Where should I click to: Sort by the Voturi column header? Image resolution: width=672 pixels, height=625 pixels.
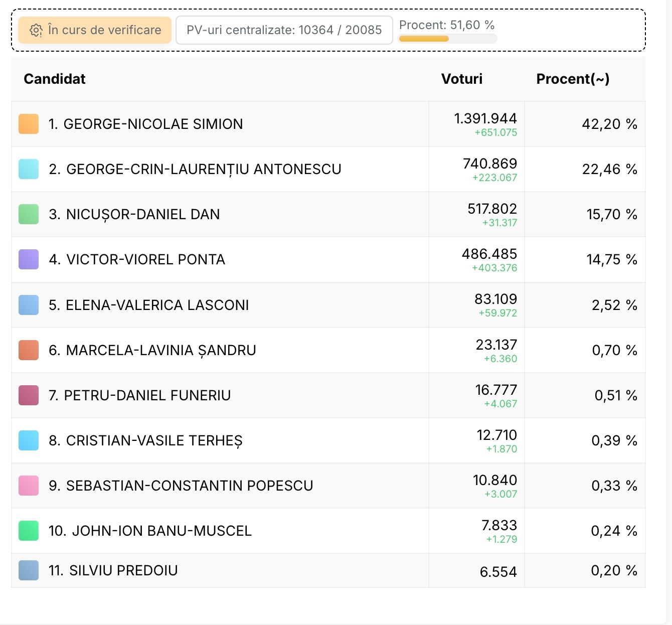[x=461, y=79]
